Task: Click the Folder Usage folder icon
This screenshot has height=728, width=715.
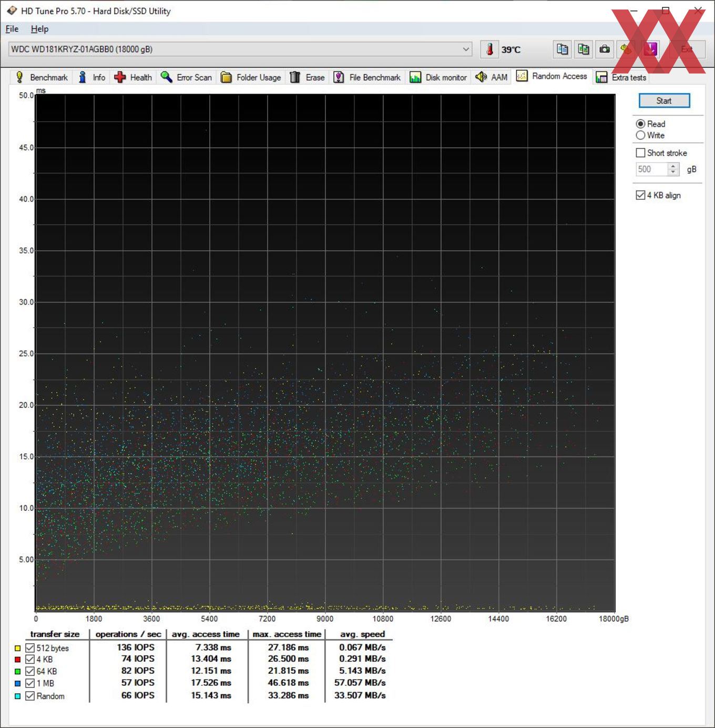Action: point(226,77)
